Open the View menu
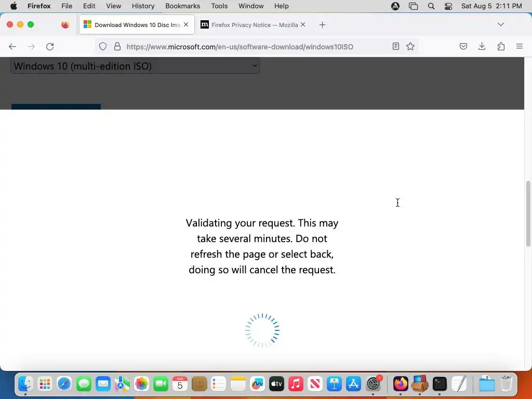The width and height of the screenshot is (532, 399). pyautogui.click(x=113, y=6)
